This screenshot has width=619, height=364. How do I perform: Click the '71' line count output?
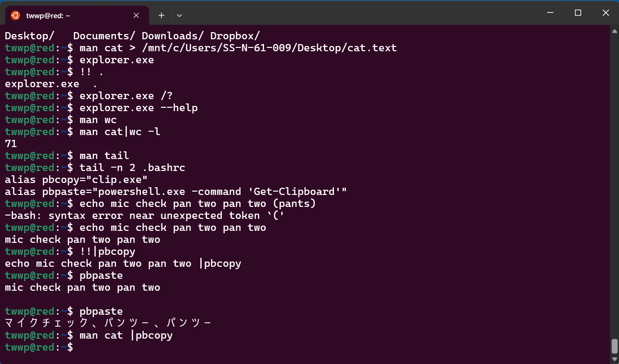coord(11,144)
